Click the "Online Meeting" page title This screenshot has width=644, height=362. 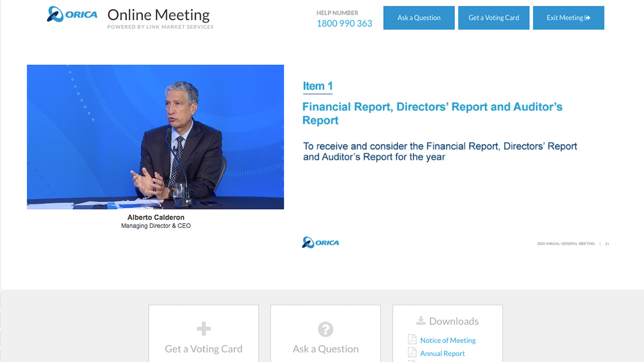(x=159, y=14)
